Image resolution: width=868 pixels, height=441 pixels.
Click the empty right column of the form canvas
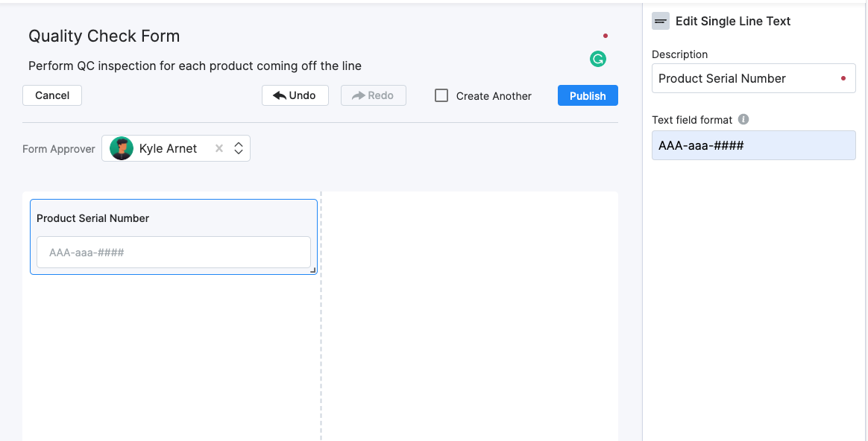[470, 313]
